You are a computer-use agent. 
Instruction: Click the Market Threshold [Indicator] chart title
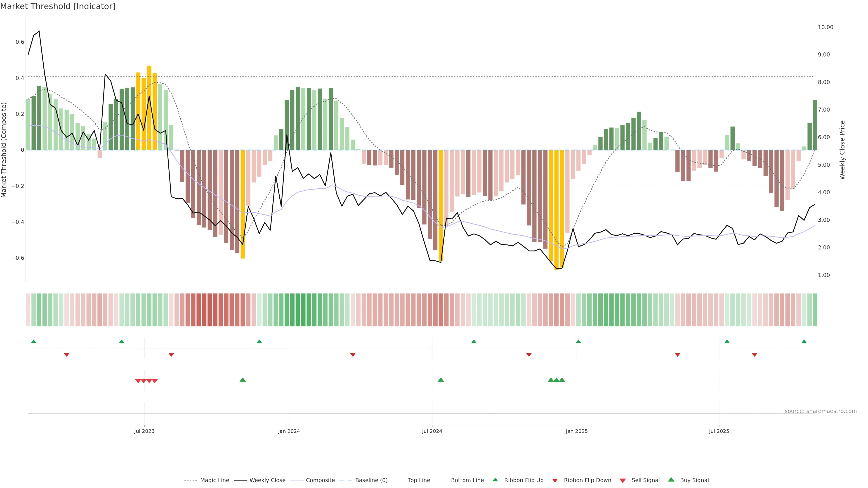pyautogui.click(x=58, y=6)
